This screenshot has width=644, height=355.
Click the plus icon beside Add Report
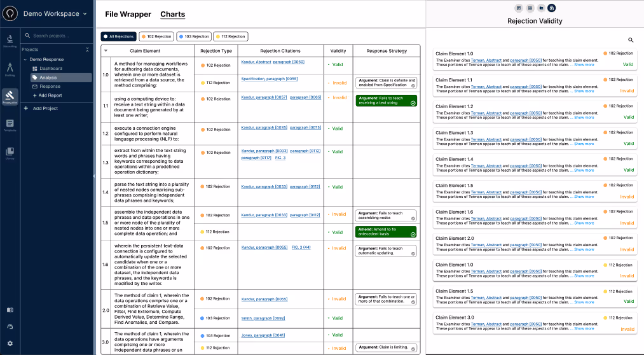(34, 95)
